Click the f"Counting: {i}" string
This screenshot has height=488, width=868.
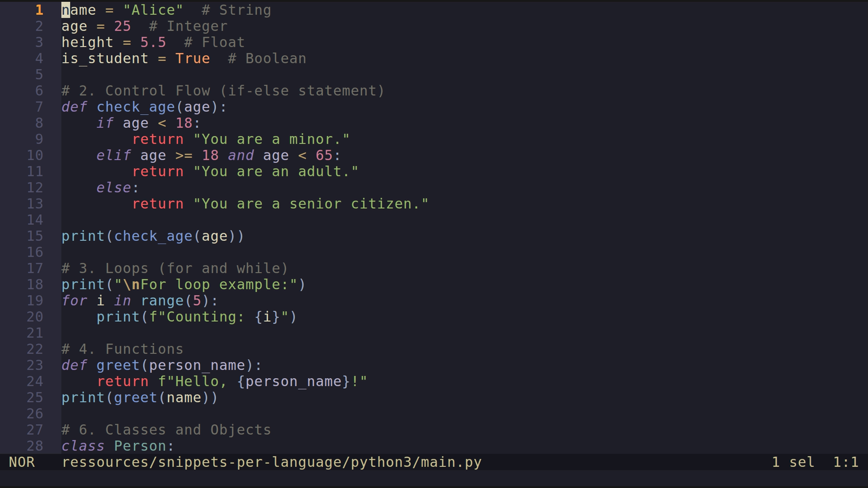point(219,317)
